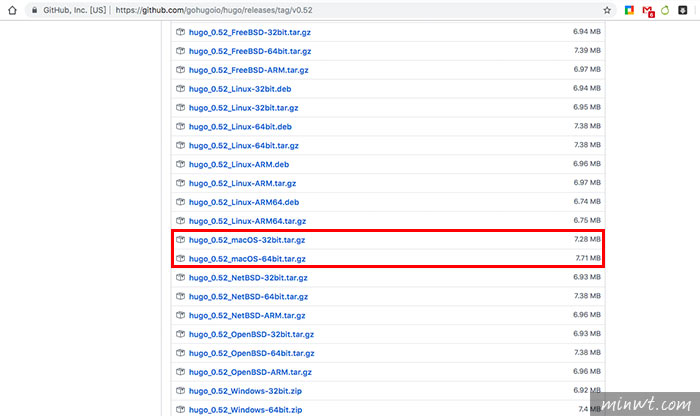
Task: Download hugo_0.52_Linux-ARM.deb
Action: 239,164
